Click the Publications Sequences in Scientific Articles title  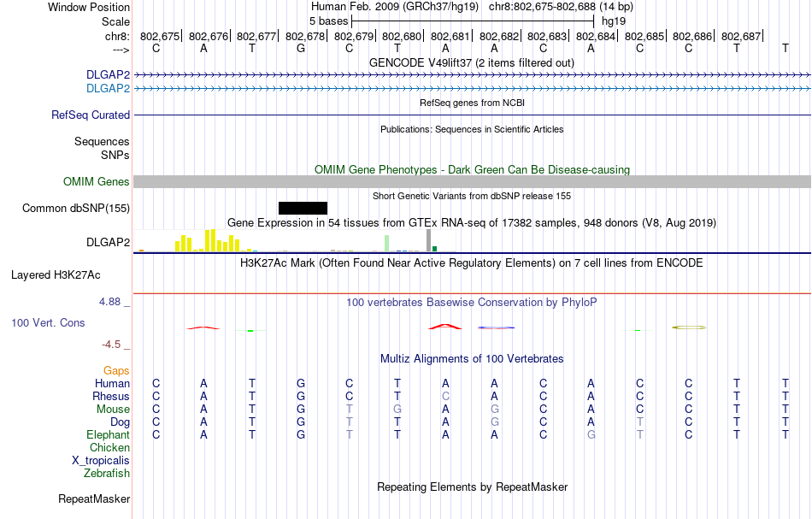coord(472,129)
